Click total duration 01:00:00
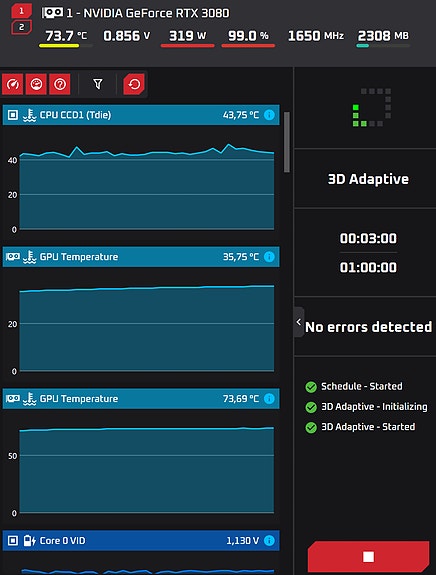 tap(368, 267)
